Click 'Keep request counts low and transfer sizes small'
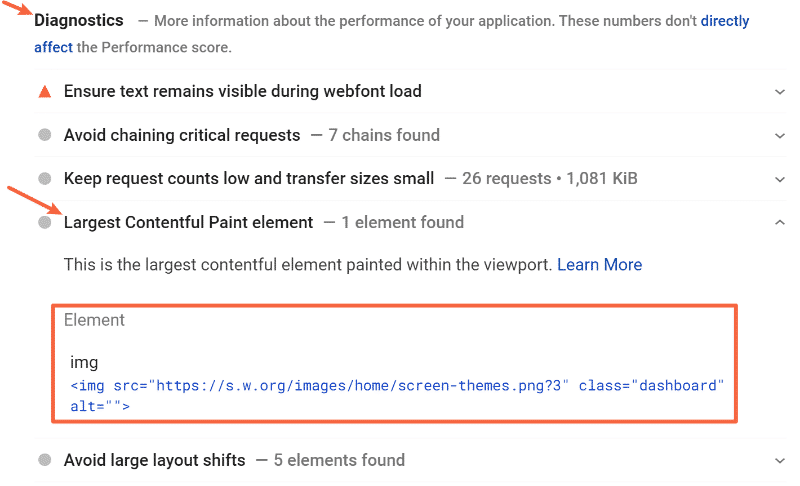 [x=248, y=179]
